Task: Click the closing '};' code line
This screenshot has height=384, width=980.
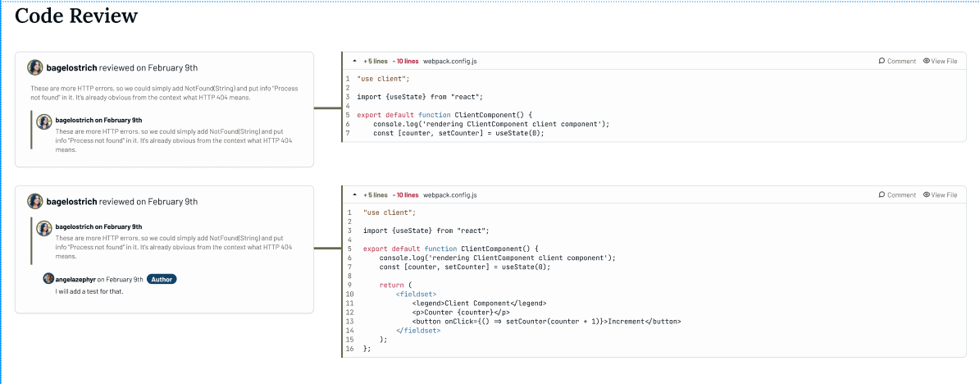Action: pos(367,349)
